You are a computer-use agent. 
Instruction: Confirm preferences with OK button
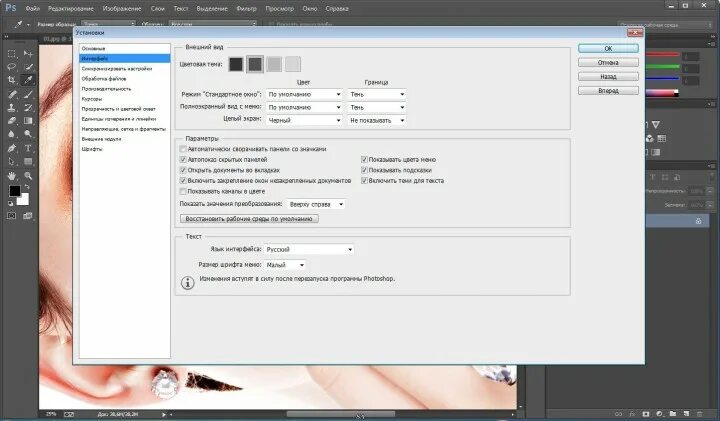tap(608, 48)
